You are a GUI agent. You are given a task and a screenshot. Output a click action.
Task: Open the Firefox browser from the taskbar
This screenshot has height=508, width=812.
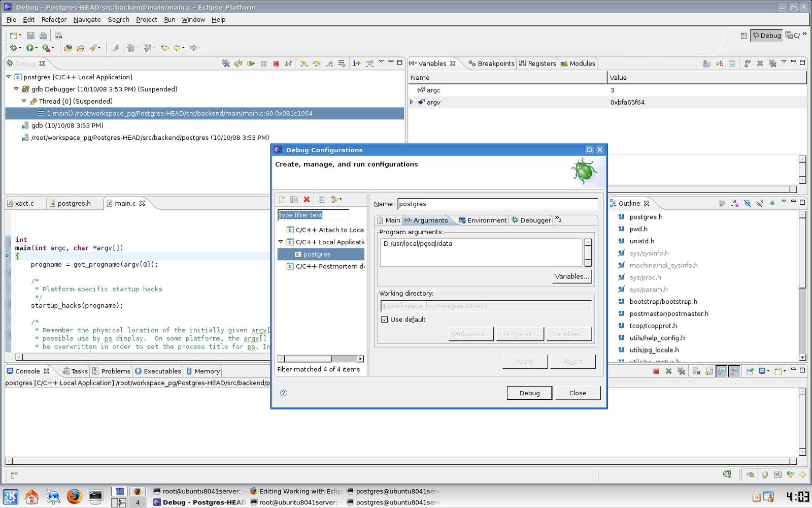point(74,496)
